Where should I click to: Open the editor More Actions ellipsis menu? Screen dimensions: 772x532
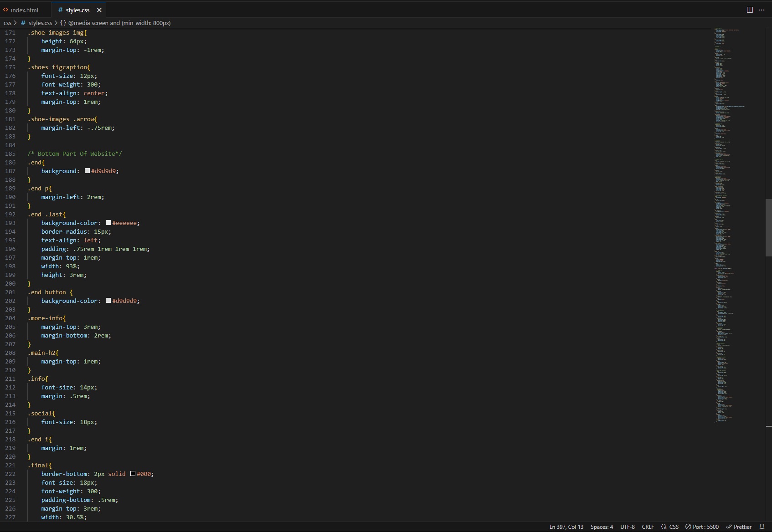click(762, 10)
